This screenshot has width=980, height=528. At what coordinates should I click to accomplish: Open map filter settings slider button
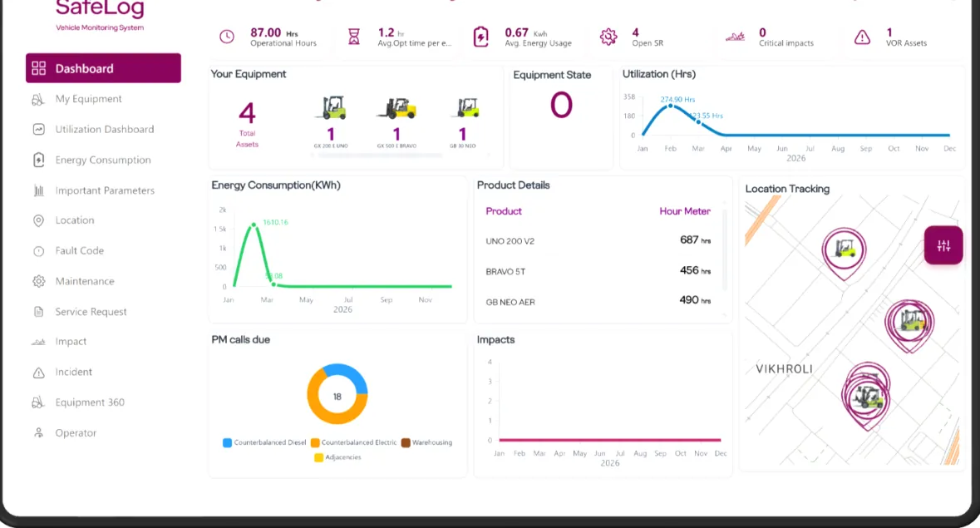coord(943,245)
